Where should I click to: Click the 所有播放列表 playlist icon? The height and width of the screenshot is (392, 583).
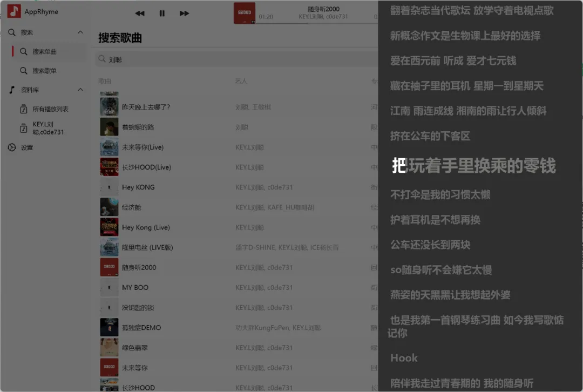pyautogui.click(x=24, y=109)
